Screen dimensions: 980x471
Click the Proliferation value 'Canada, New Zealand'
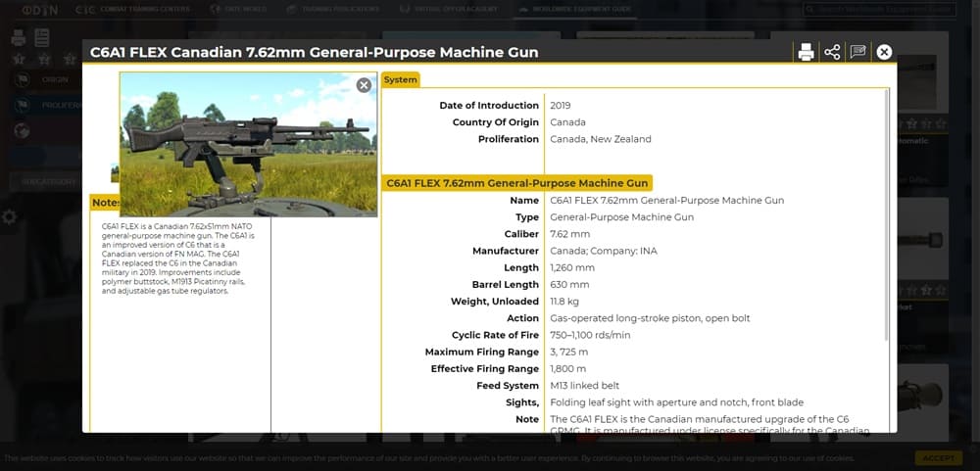[601, 139]
